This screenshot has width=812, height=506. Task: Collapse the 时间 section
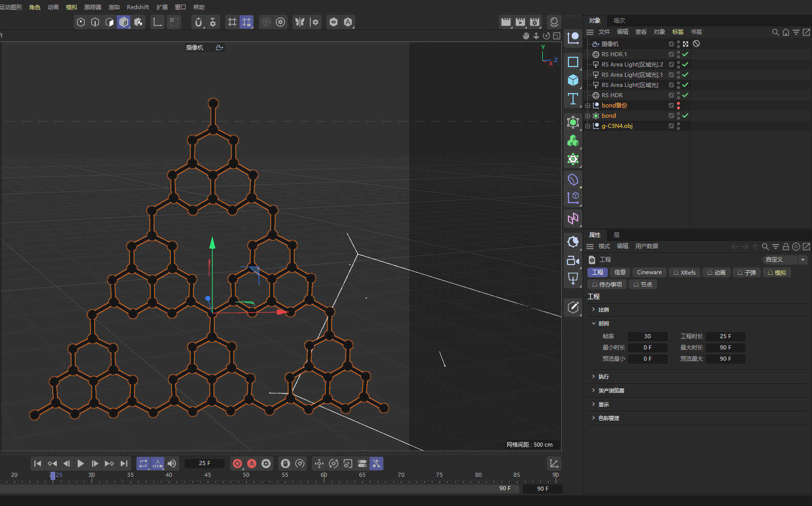coord(594,323)
